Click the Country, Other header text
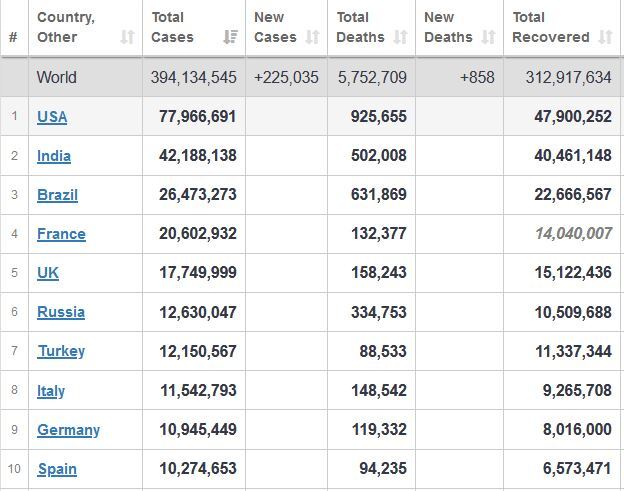Image resolution: width=624 pixels, height=491 pixels. 66,27
